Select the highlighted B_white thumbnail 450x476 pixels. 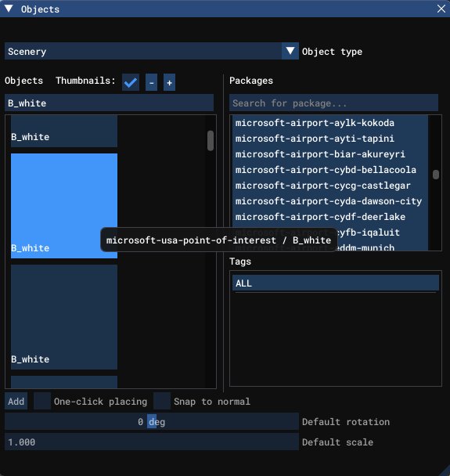point(64,206)
